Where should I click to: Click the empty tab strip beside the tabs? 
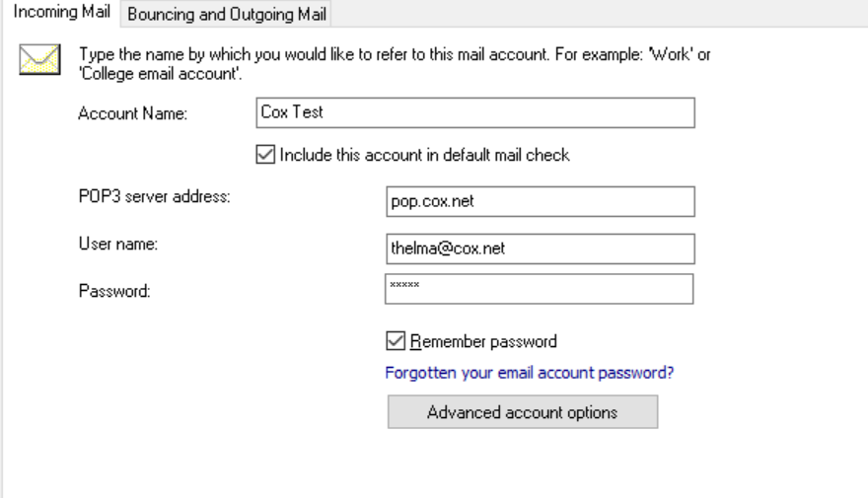[x=598, y=13]
